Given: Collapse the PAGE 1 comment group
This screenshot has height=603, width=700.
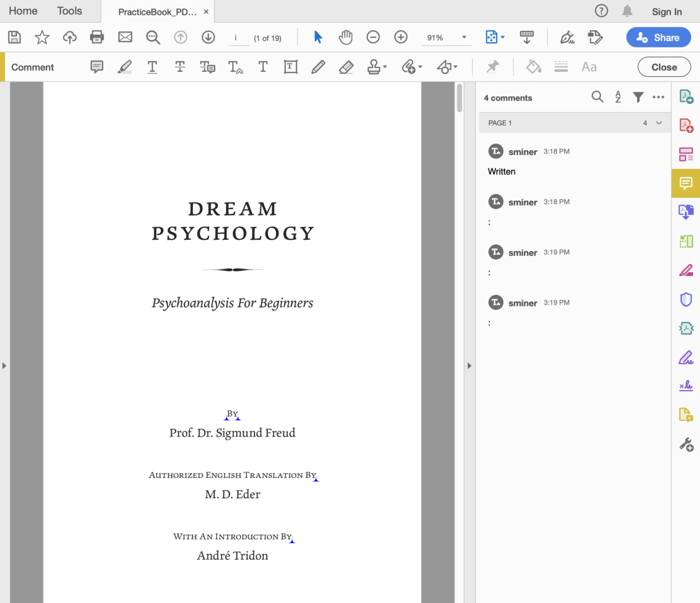Looking at the screenshot, I should click(659, 123).
